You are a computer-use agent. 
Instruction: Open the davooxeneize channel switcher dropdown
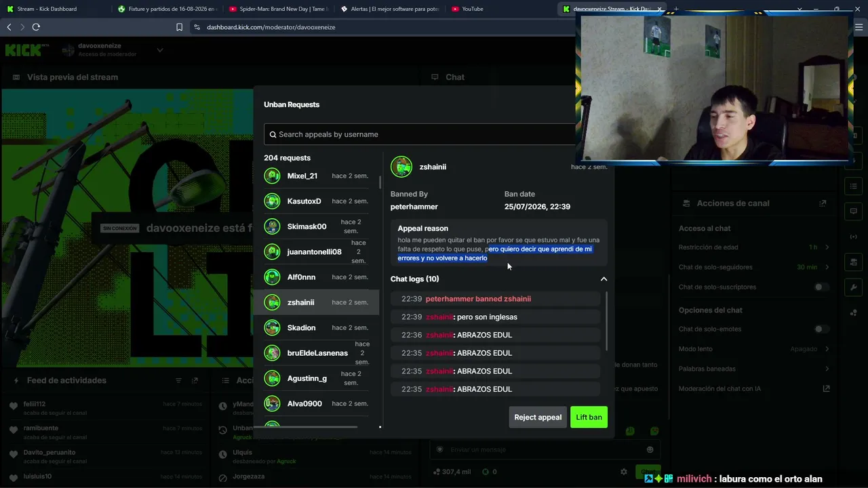pos(160,49)
